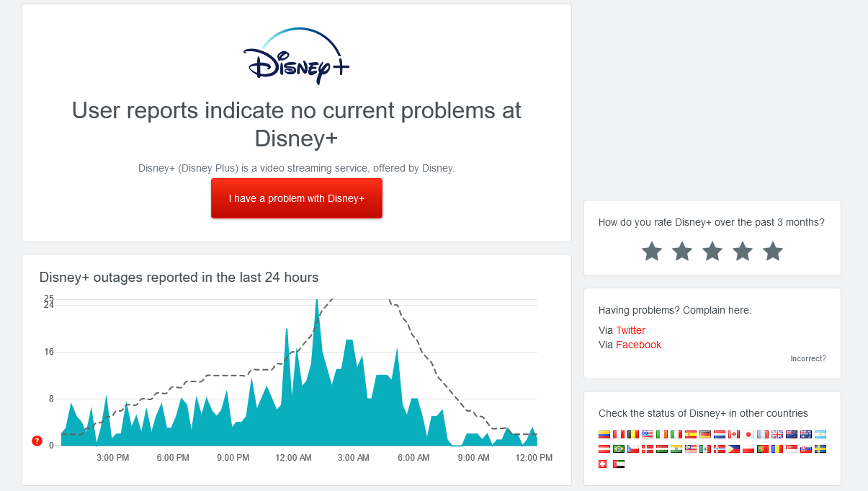Choose the Singapore flag
Viewport: 868px width, 491px height.
pos(792,448)
